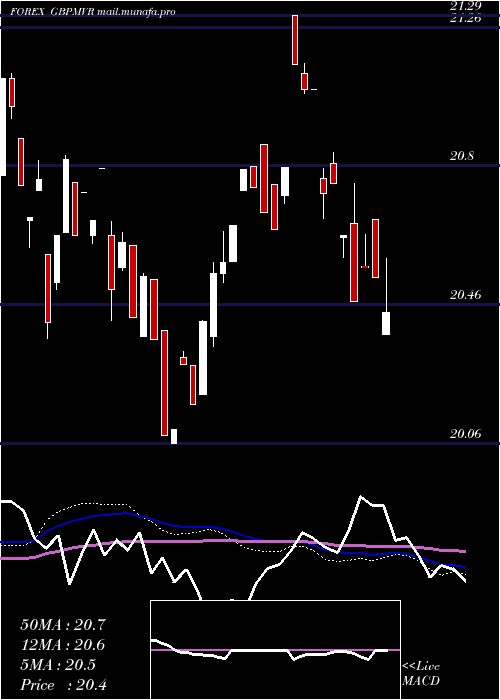Click the last white candle below 20.46
The height and width of the screenshot is (700, 500).
[386, 323]
